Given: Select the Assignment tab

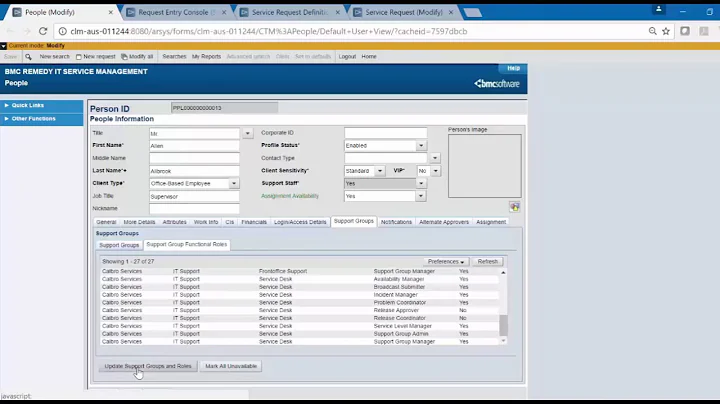Looking at the screenshot, I should click(491, 222).
